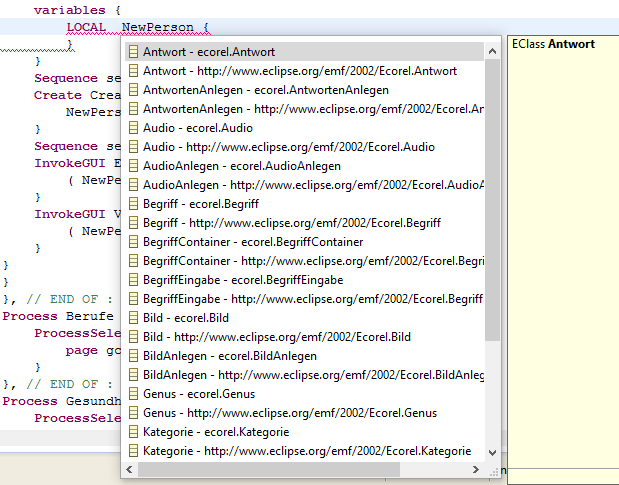Click the 'Create' keyword in editor
Viewport: 619px width, 485px height.
pos(58,95)
